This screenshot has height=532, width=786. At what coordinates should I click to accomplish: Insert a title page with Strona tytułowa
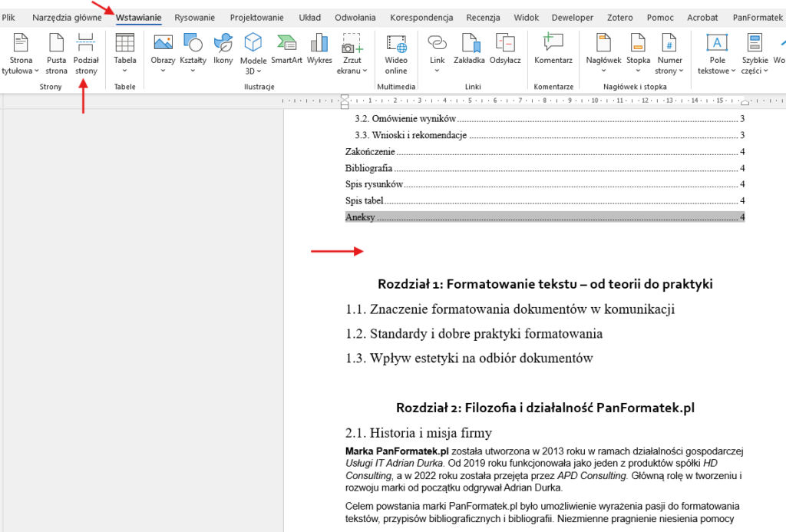click(x=21, y=54)
